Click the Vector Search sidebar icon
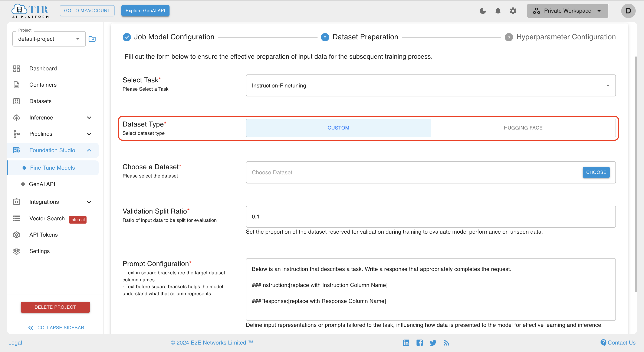Screen dimensions: 644x352 pyautogui.click(x=16, y=218)
